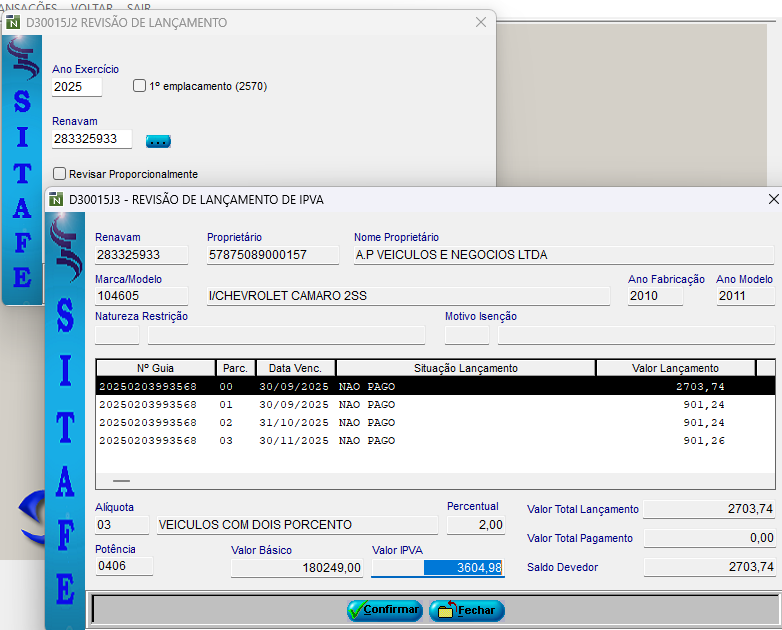Click the Valor Básico field showing 180249,00
The width and height of the screenshot is (782, 630).
tap(296, 568)
